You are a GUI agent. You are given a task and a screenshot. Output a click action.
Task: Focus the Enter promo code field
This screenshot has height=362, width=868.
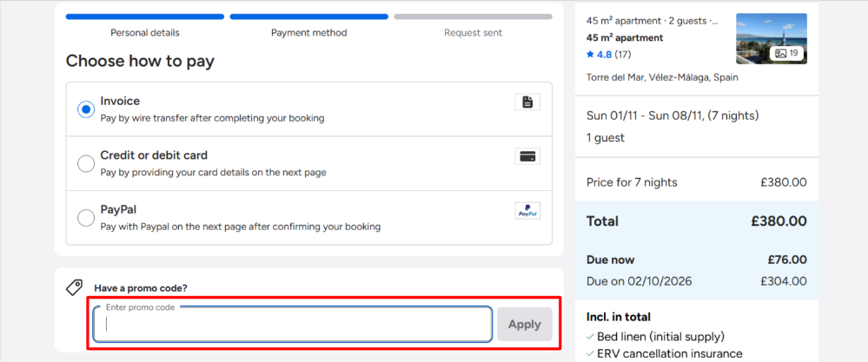[292, 324]
